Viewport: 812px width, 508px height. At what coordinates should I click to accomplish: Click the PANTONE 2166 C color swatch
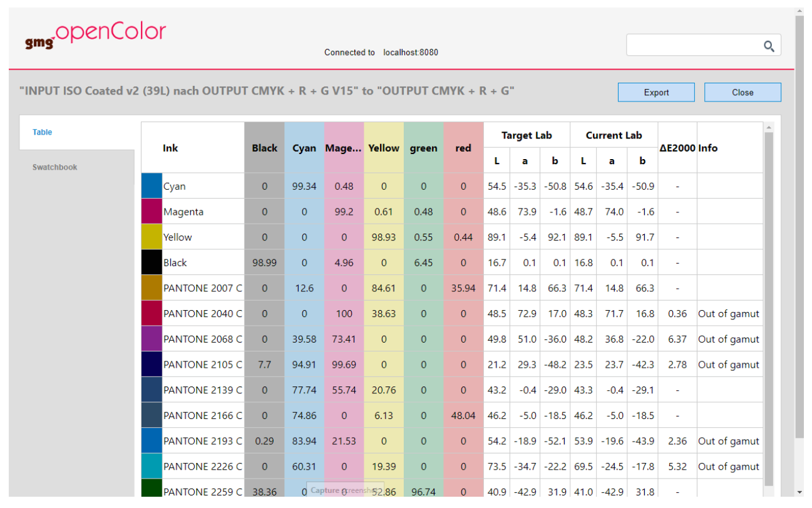pos(152,415)
